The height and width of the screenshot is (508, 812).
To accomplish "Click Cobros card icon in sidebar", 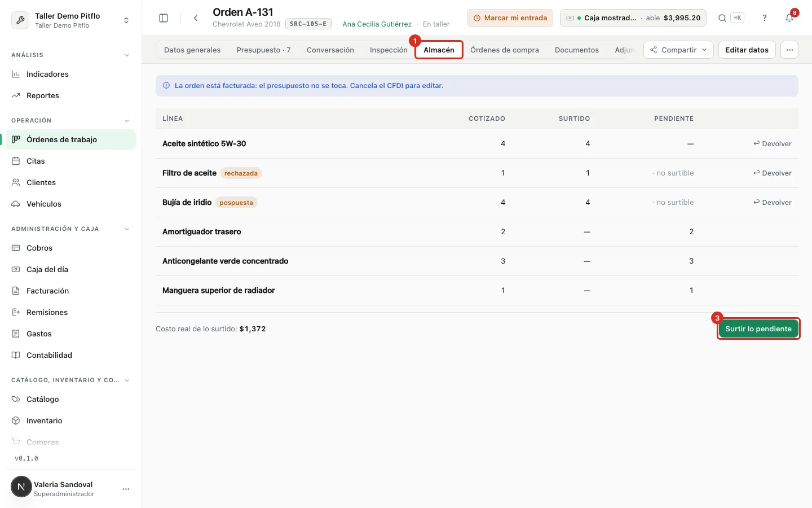I will (16, 248).
